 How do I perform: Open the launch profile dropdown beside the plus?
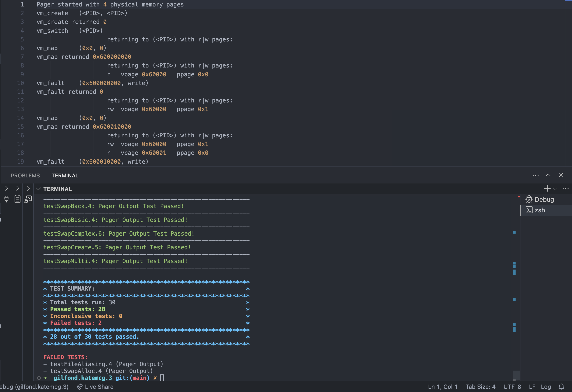555,189
